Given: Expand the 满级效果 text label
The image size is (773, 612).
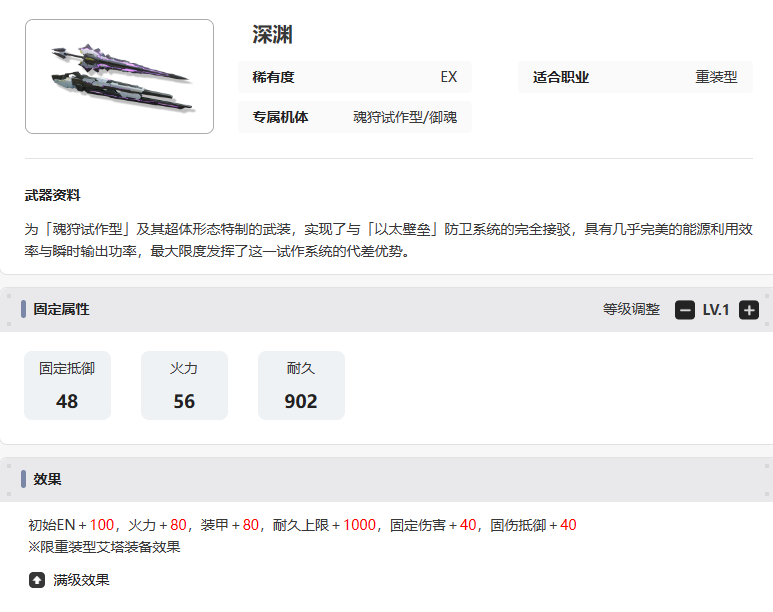Looking at the screenshot, I should 81,580.
